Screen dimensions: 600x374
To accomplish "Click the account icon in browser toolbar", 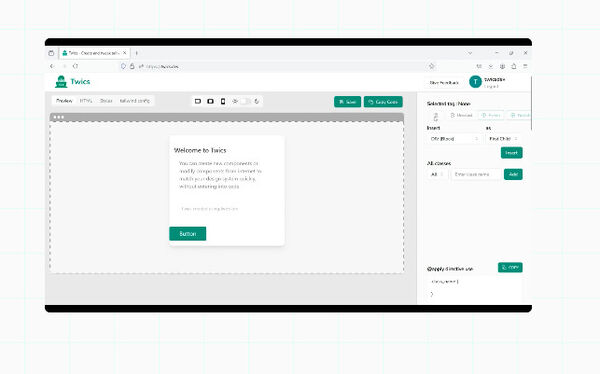I will tap(502, 66).
